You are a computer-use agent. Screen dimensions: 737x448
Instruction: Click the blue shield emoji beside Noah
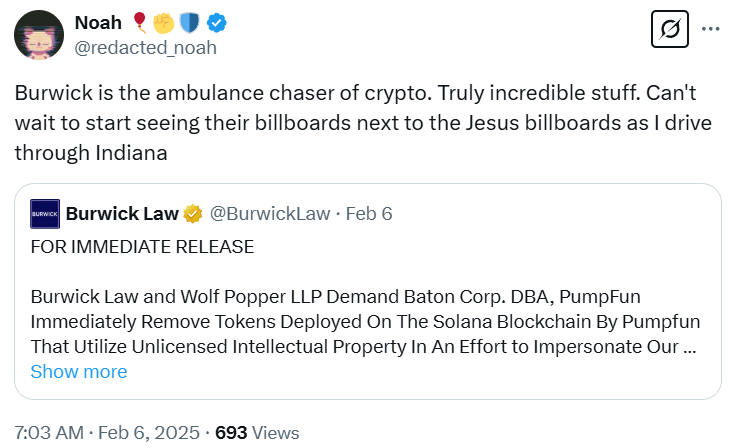coord(185,22)
